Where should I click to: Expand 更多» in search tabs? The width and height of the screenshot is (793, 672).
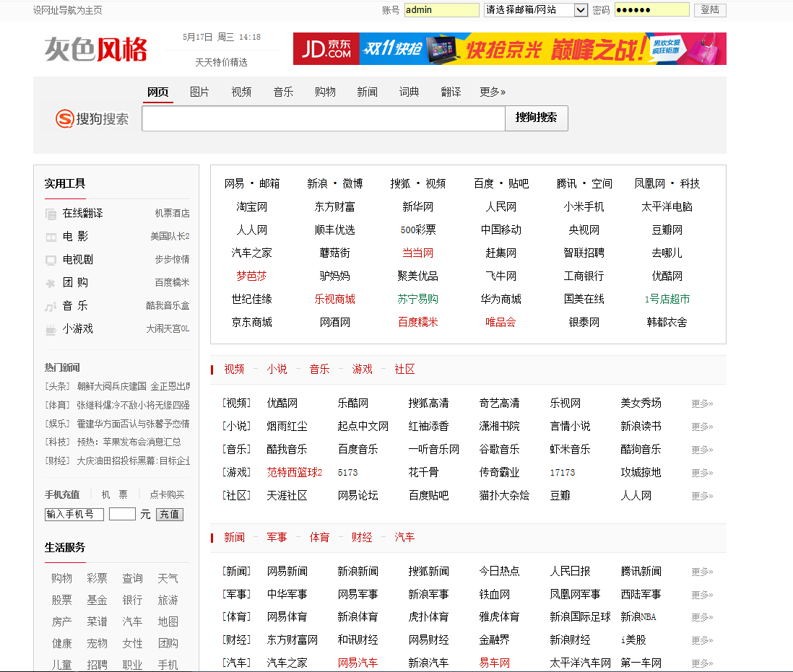click(492, 92)
